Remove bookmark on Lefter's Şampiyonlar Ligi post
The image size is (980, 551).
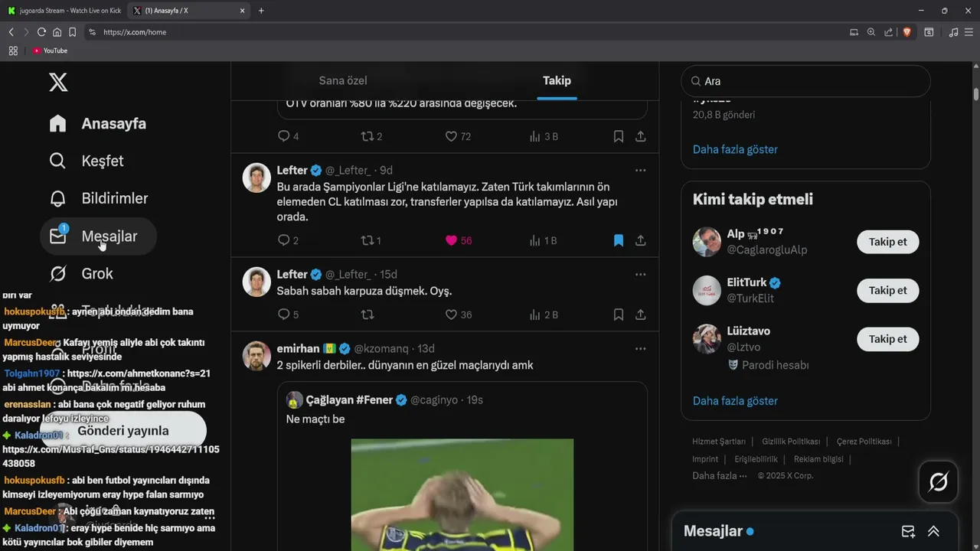(x=619, y=240)
